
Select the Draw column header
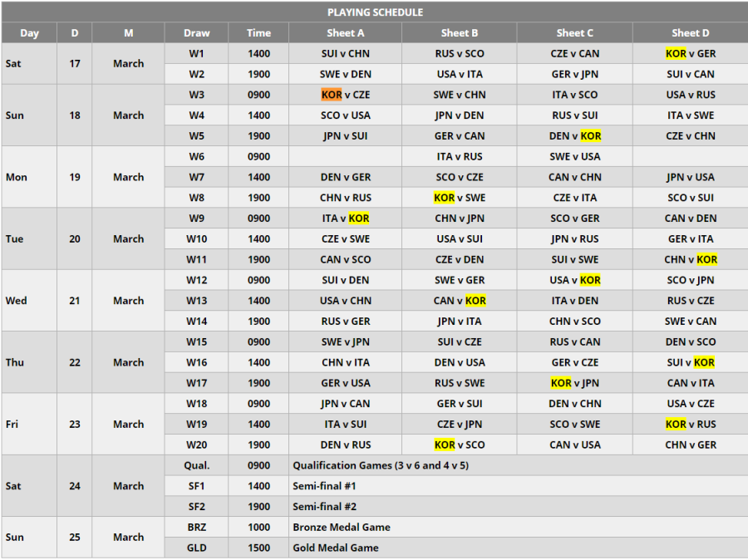pyautogui.click(x=196, y=33)
